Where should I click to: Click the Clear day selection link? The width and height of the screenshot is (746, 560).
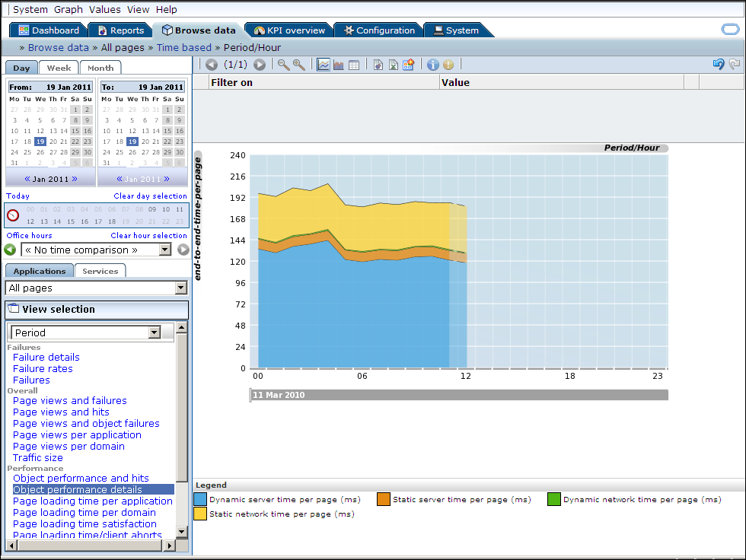click(x=151, y=196)
